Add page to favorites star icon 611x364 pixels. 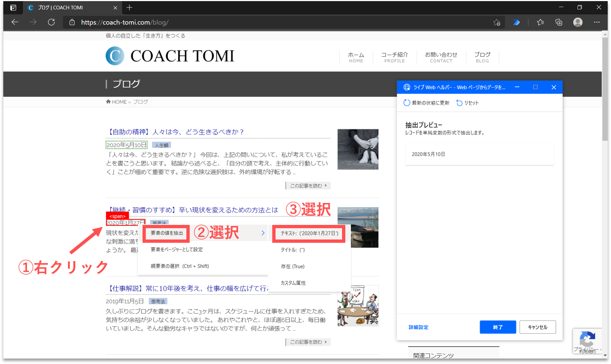497,22
